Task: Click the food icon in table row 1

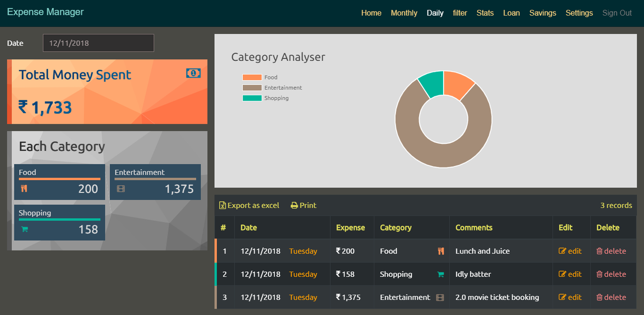Action: [441, 251]
